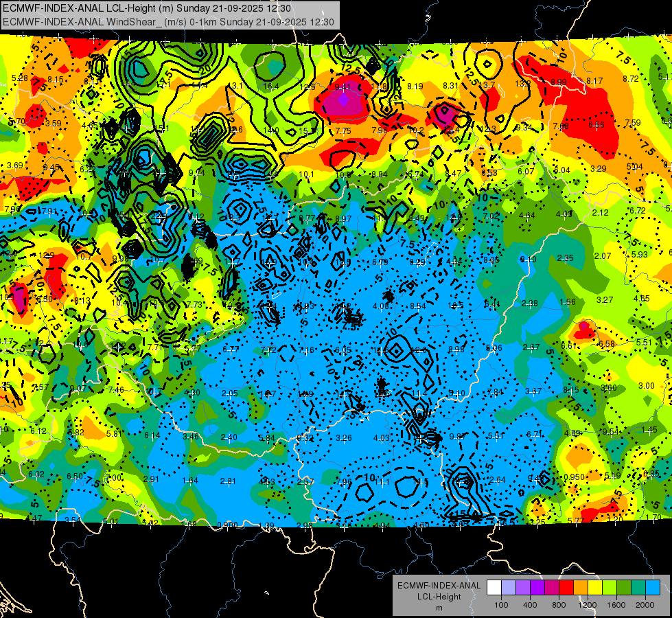
Task: Click the grid value '5.82'
Action: [76, 433]
